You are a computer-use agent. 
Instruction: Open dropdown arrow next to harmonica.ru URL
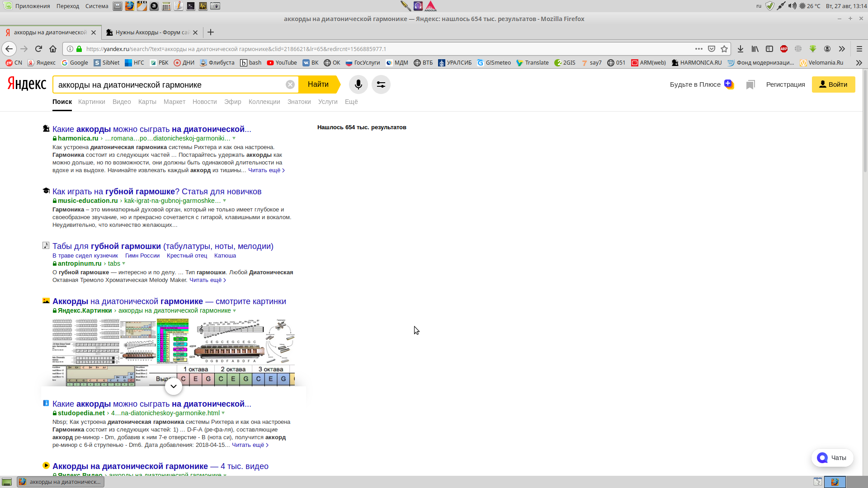point(234,138)
